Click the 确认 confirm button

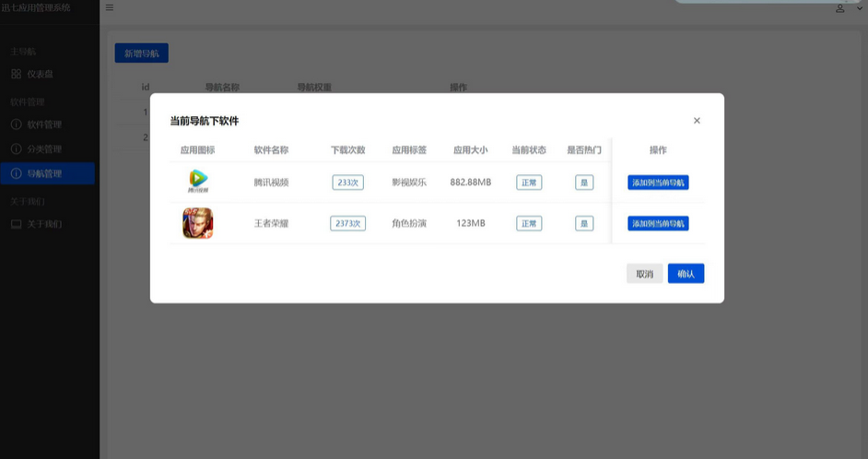(686, 274)
